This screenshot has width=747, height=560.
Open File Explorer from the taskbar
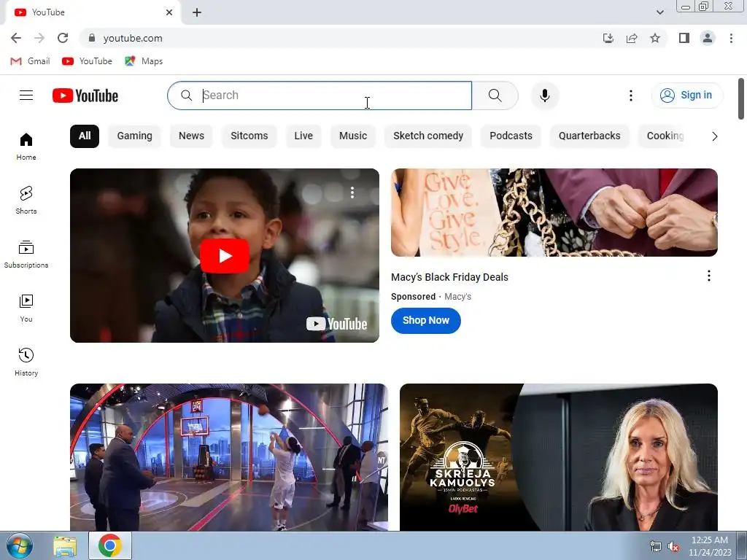65,546
